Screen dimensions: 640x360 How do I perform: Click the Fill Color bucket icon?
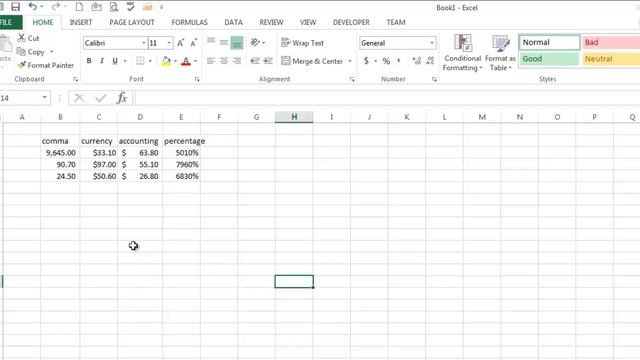[166, 61]
